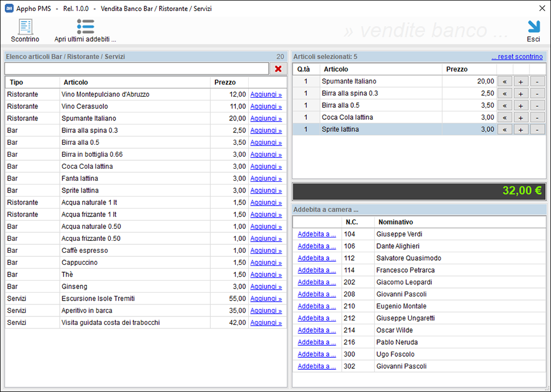Image resolution: width=551 pixels, height=392 pixels.
Task: Increase Spumante Italiano quantity with plus
Action: [x=521, y=82]
